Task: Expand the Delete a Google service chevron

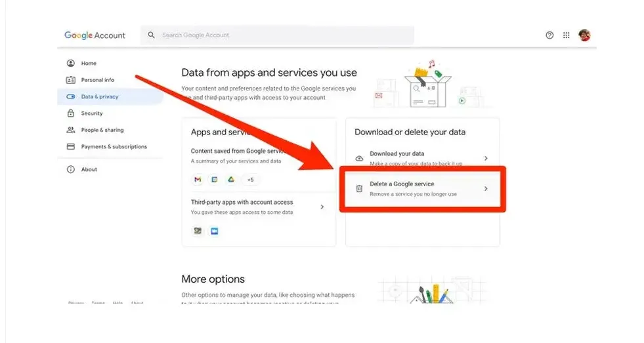Action: (x=486, y=189)
